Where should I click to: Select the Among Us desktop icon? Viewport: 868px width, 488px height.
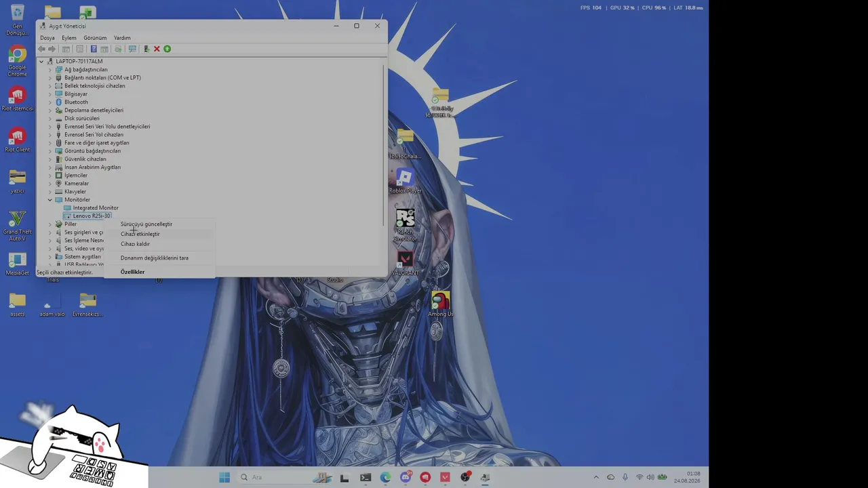pos(441,304)
